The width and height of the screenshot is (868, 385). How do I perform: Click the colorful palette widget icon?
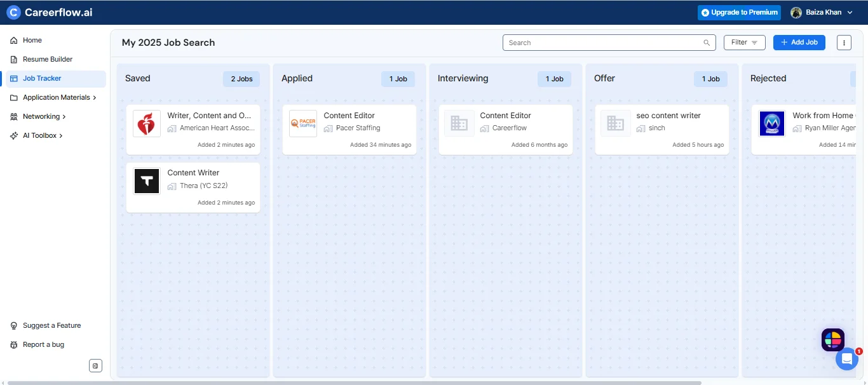coord(832,340)
